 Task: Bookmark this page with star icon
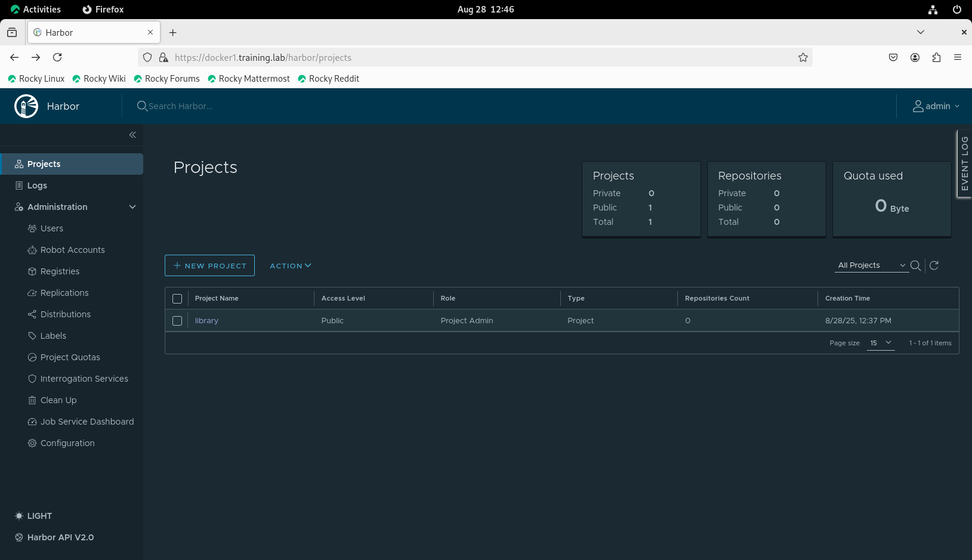(803, 57)
